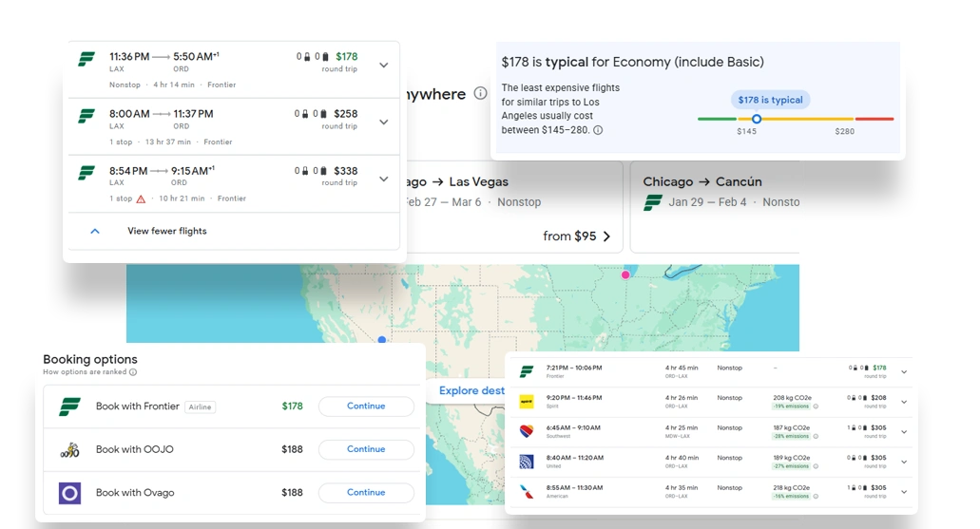Click the OOJO bicycle logo

[x=69, y=449]
